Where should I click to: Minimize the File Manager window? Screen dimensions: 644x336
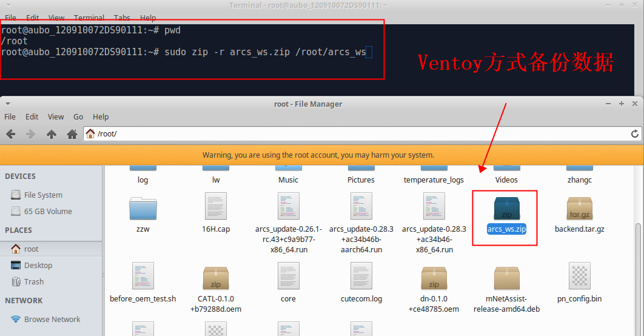point(608,104)
